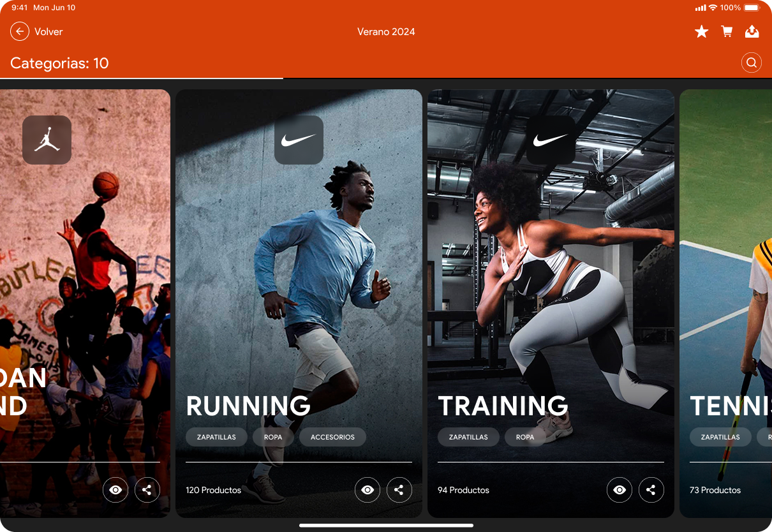Filter Training by Zapatillas tag
This screenshot has width=772, height=532.
coord(468,437)
